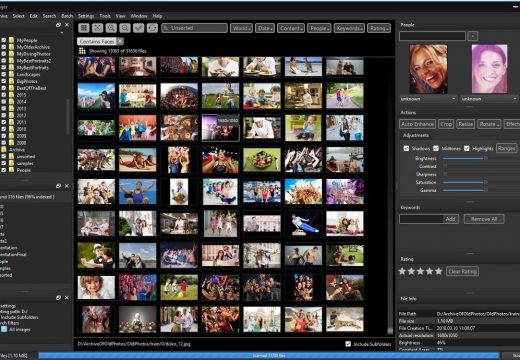Open the Select menu
The image size is (520, 360).
[x=18, y=16]
